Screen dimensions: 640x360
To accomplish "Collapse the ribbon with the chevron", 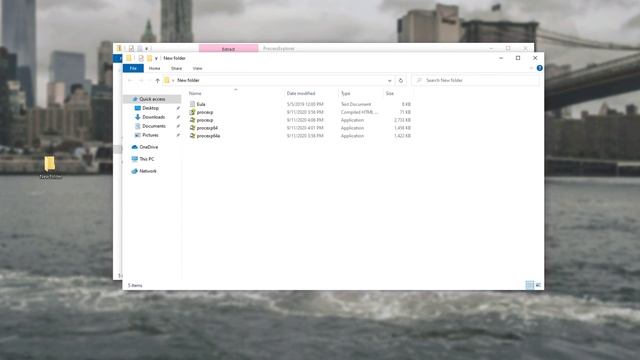I will 531,68.
